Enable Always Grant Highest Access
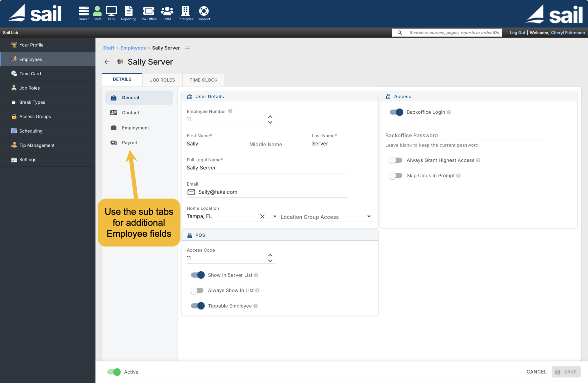This screenshot has width=588, height=383. point(395,160)
